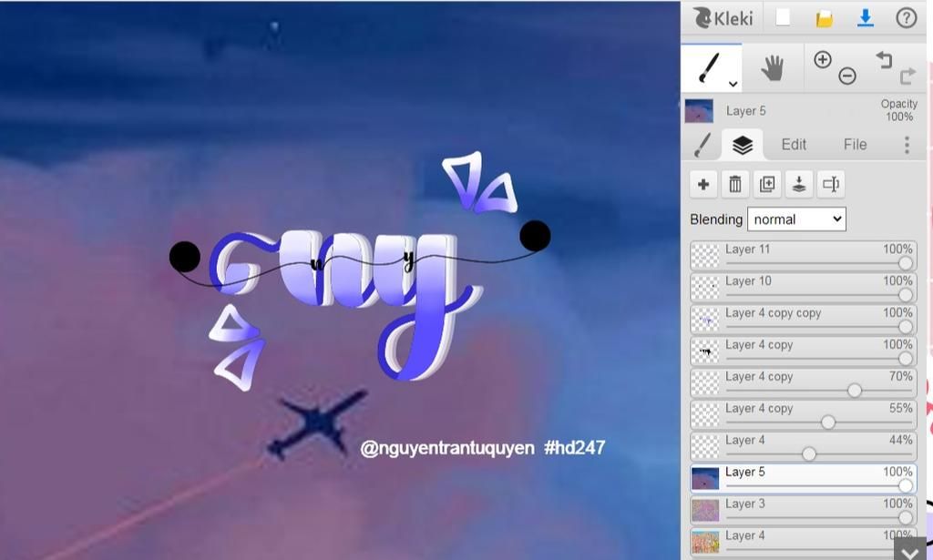The image size is (933, 560).
Task: Delete the selected layer
Action: pyautogui.click(x=735, y=184)
